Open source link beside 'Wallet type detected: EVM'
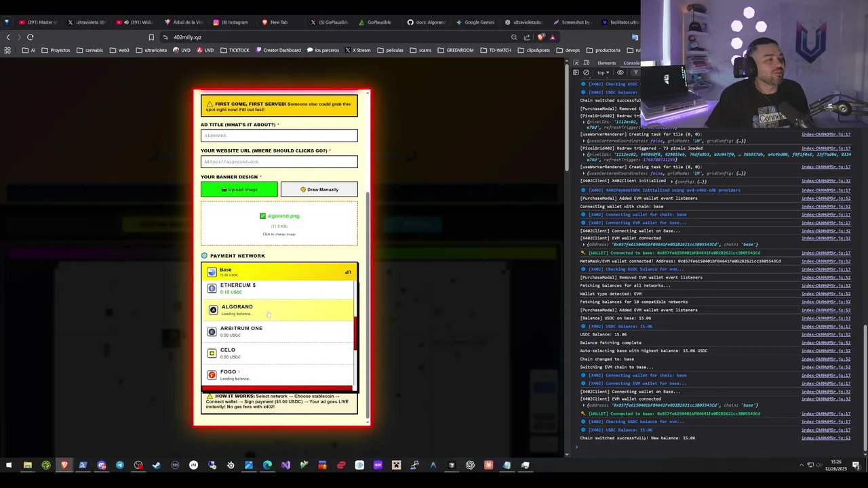The width and height of the screenshot is (868, 488). point(825,293)
